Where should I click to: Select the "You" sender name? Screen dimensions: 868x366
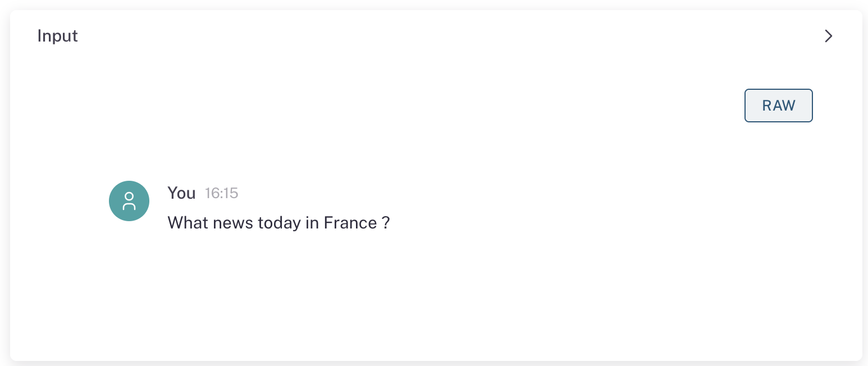pyautogui.click(x=181, y=193)
